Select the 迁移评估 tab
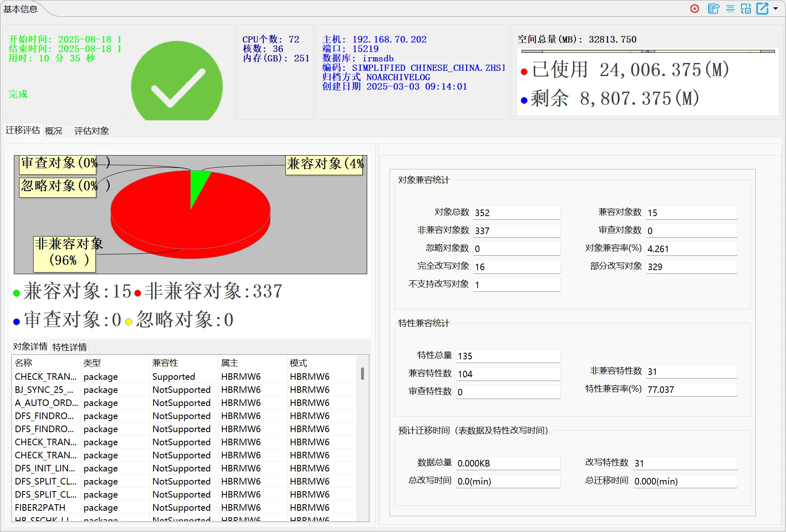The image size is (786, 532). point(23,130)
